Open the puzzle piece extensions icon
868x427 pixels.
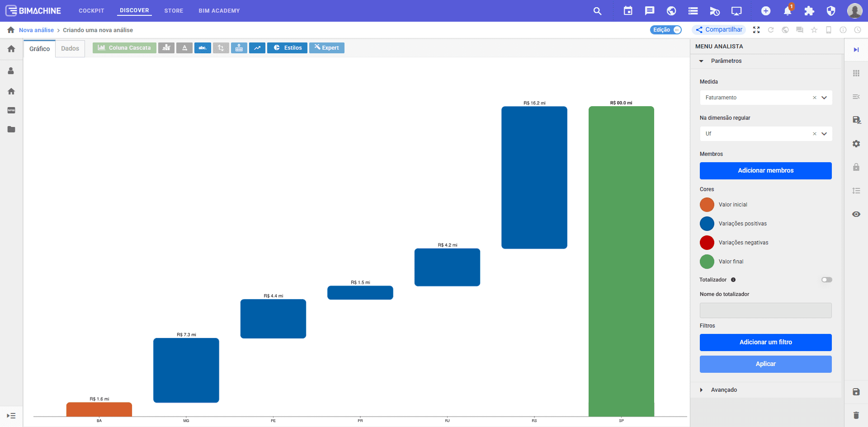[809, 11]
